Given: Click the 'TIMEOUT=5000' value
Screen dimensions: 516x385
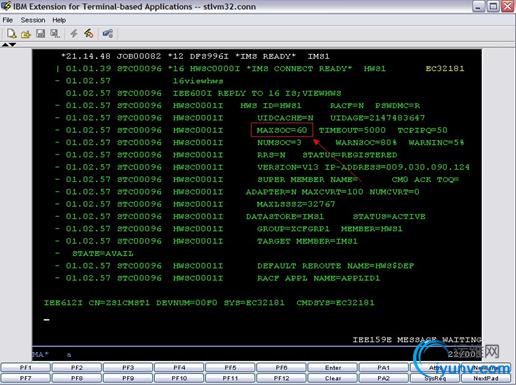Looking at the screenshot, I should tap(352, 130).
